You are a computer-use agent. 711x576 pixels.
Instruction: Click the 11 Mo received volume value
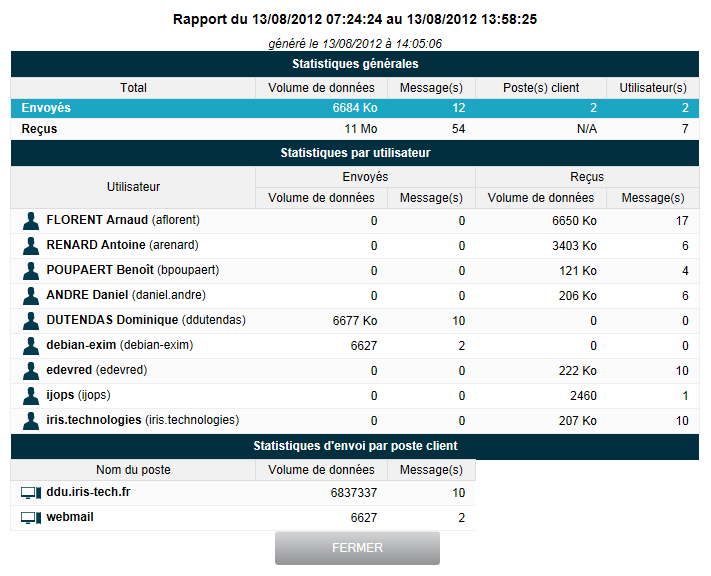360,129
